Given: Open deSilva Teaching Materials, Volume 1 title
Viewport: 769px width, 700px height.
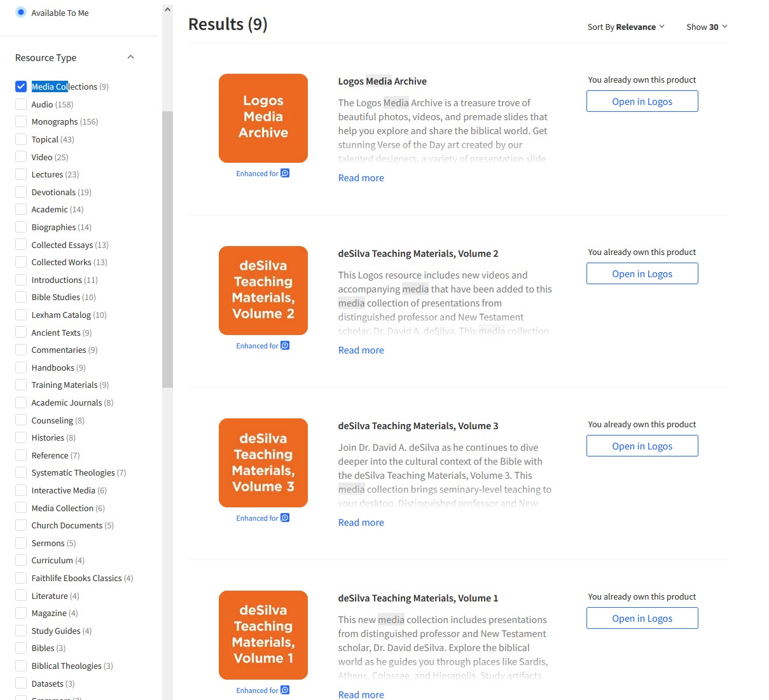Looking at the screenshot, I should (418, 598).
